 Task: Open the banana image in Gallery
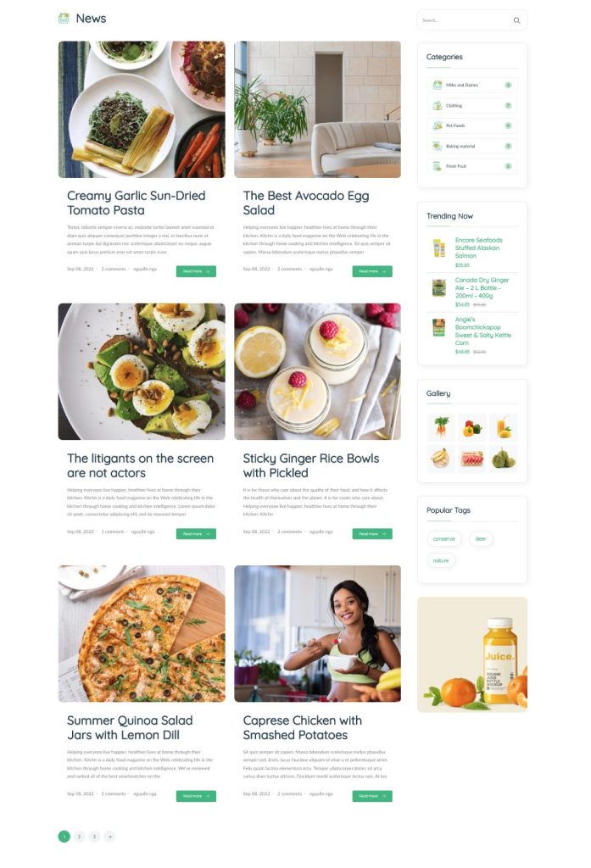440,459
